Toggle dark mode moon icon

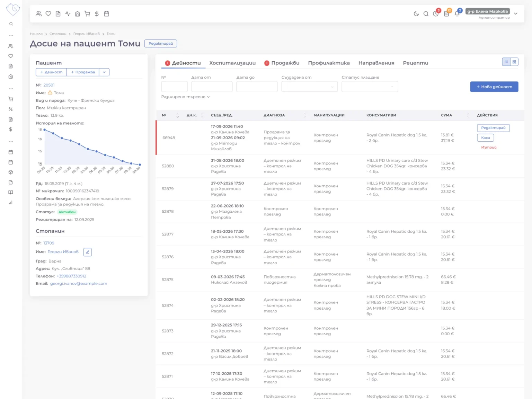(x=416, y=14)
